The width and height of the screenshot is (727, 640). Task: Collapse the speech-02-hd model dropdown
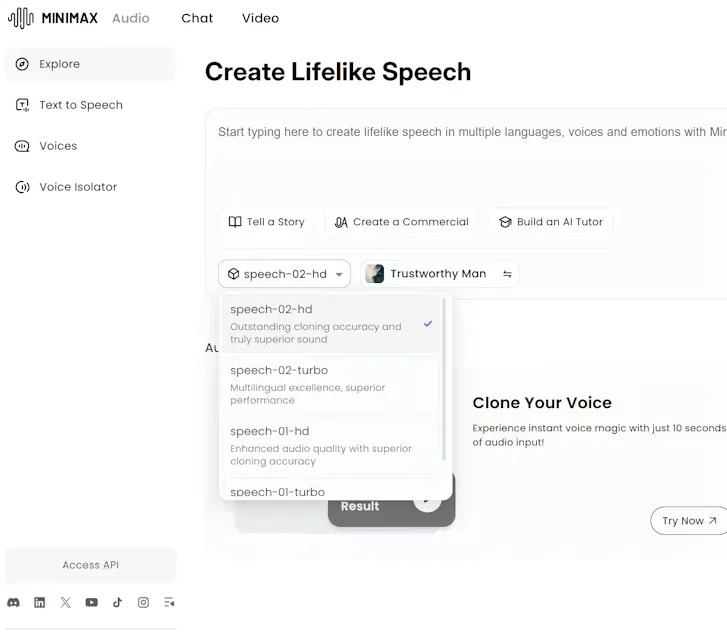(284, 274)
